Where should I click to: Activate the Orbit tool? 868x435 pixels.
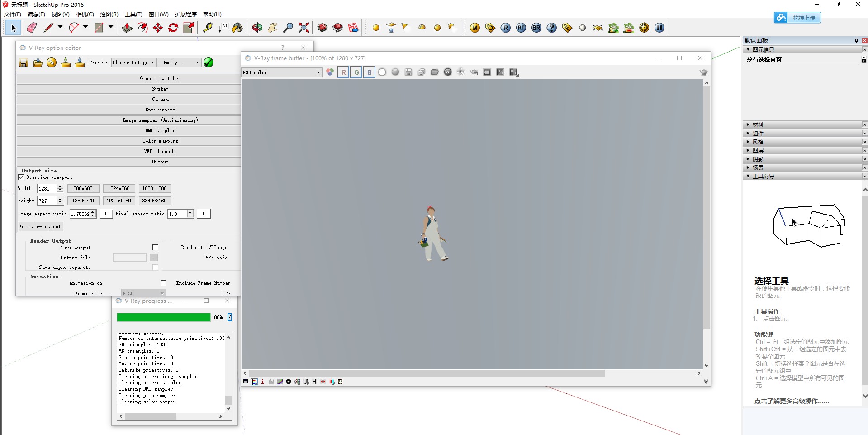257,28
